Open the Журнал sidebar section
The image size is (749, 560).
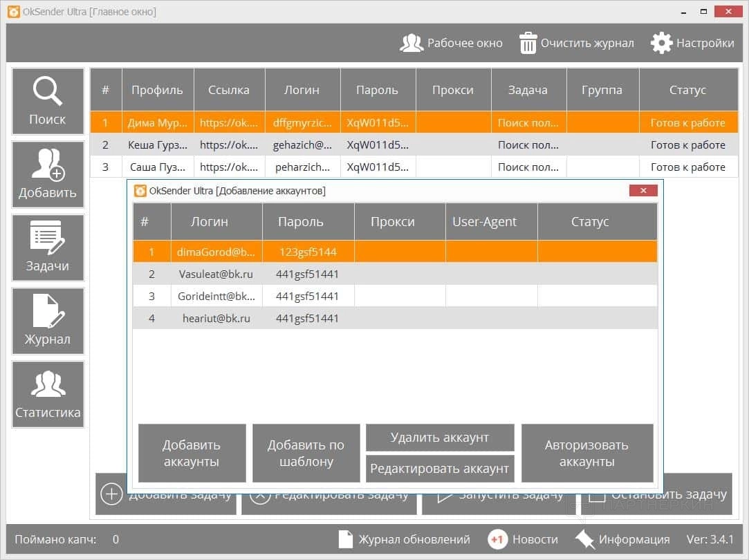(x=48, y=321)
